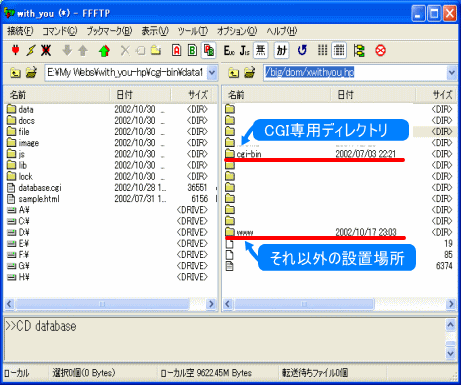This screenshot has height=385, width=461.
Task: Select Binary transfer mode B icon
Action: (x=192, y=51)
